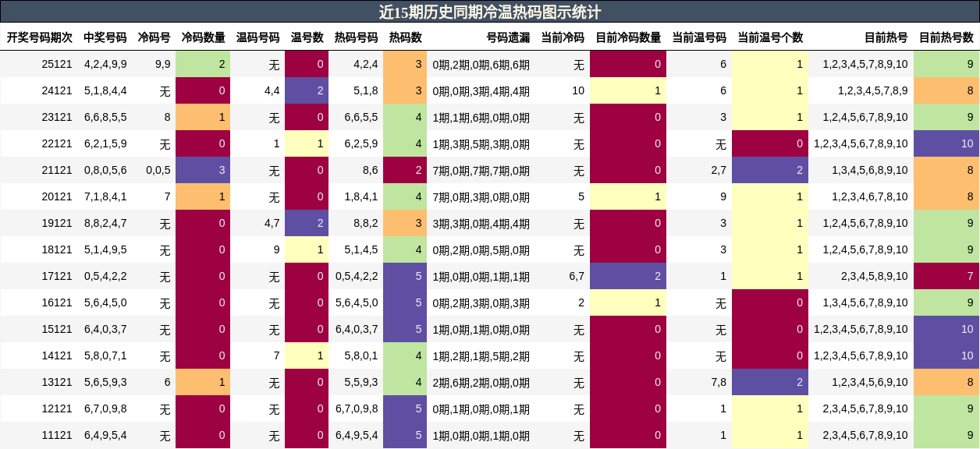The width and height of the screenshot is (980, 449).
Task: Click omission cell 2期,6期,2期,0期,0期
Action: click(481, 382)
